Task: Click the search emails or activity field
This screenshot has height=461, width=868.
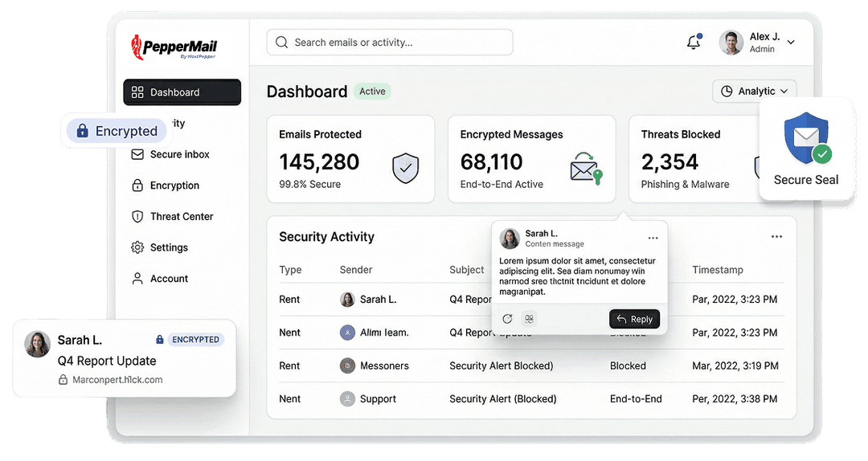Action: click(x=390, y=43)
